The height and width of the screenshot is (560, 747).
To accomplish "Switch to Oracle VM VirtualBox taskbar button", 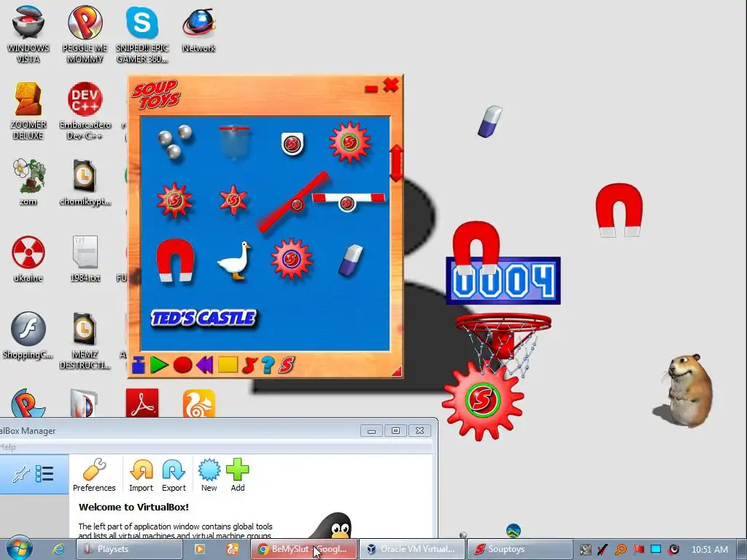I will point(412,549).
